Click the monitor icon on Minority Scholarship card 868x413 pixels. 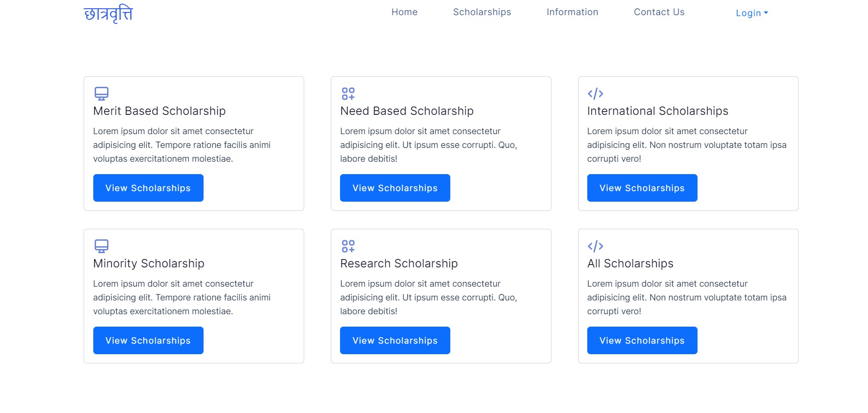pyautogui.click(x=101, y=246)
